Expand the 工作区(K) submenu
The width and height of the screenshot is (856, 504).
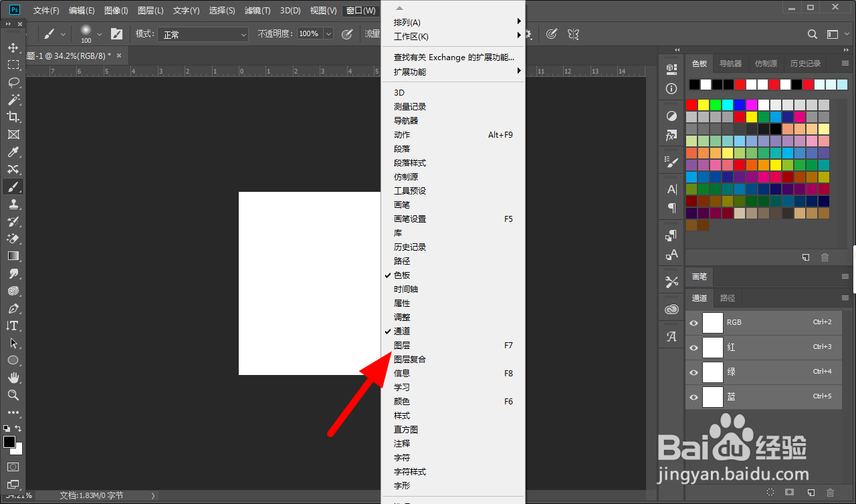[x=453, y=37]
